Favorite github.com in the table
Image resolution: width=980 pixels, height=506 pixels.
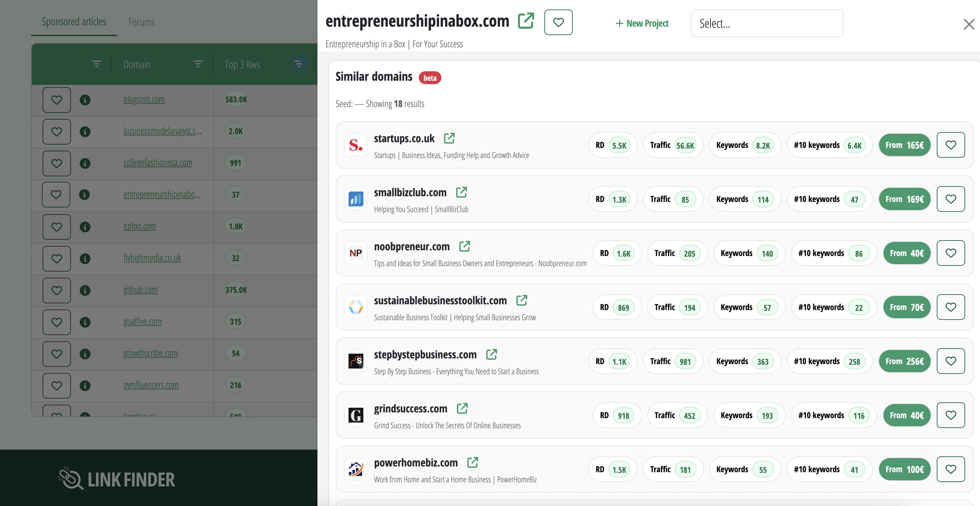[x=57, y=291]
